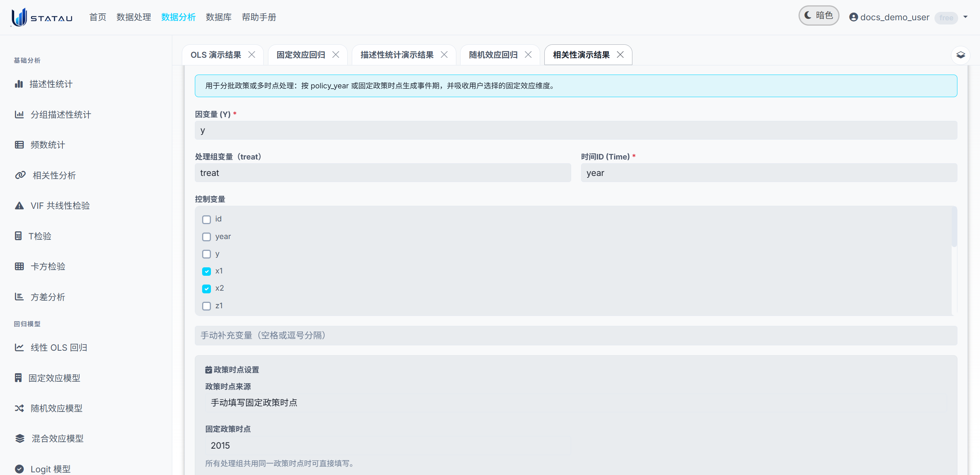Go to 首页 in top navigation
This screenshot has height=475, width=980.
pyautogui.click(x=98, y=17)
